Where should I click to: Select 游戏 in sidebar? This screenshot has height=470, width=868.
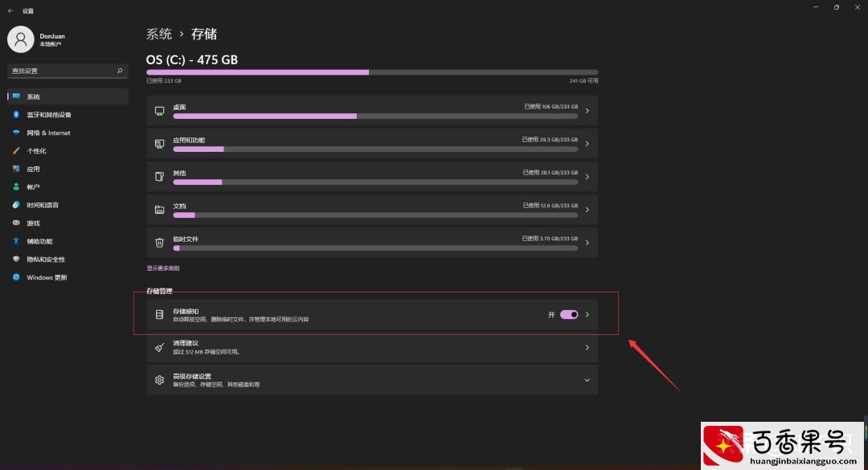[68, 223]
